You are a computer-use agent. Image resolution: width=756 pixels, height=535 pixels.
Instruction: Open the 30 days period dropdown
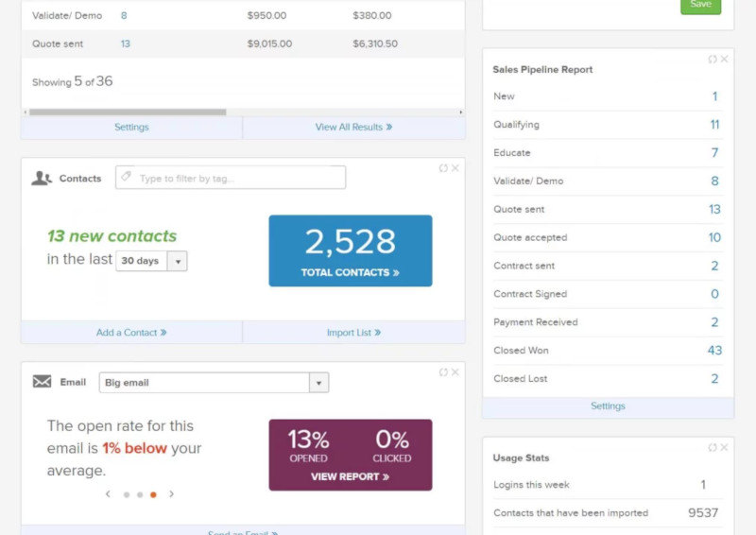pos(151,261)
